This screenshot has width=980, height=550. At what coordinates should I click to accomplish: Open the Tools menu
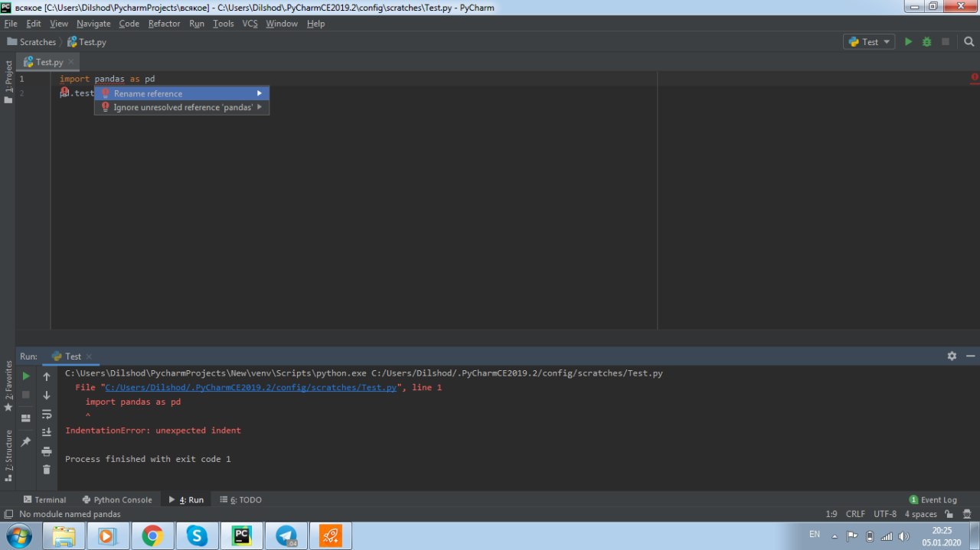point(224,24)
